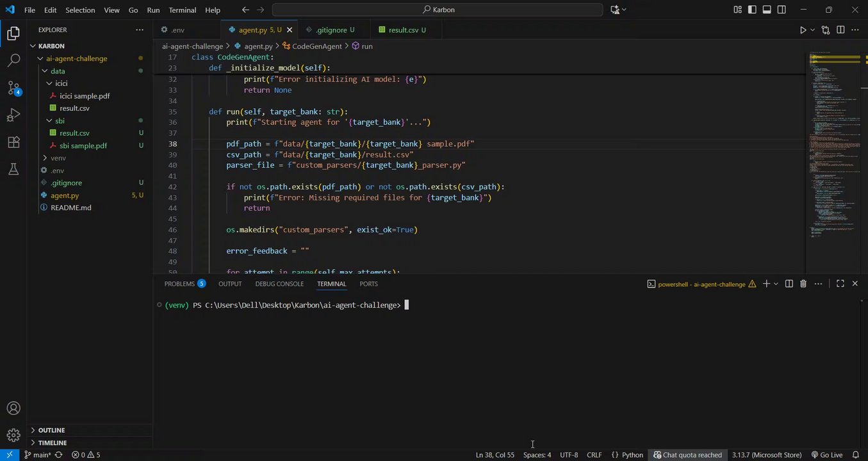Close the terminal panel
Image resolution: width=868 pixels, height=461 pixels.
tap(855, 284)
